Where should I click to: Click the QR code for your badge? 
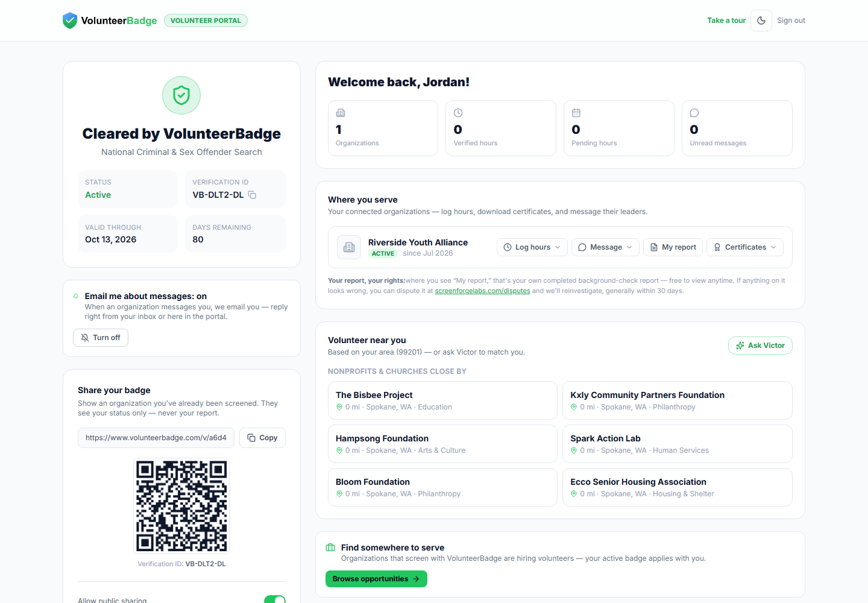point(181,506)
